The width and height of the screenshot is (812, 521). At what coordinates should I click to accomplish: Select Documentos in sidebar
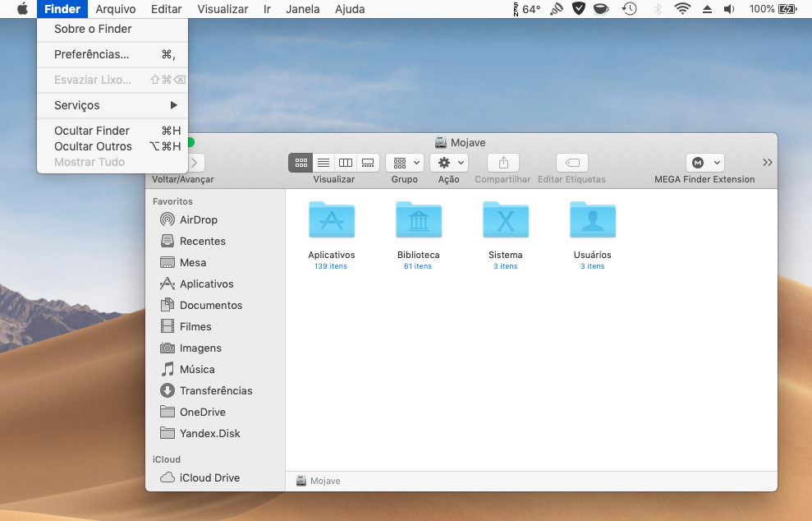pyautogui.click(x=215, y=305)
